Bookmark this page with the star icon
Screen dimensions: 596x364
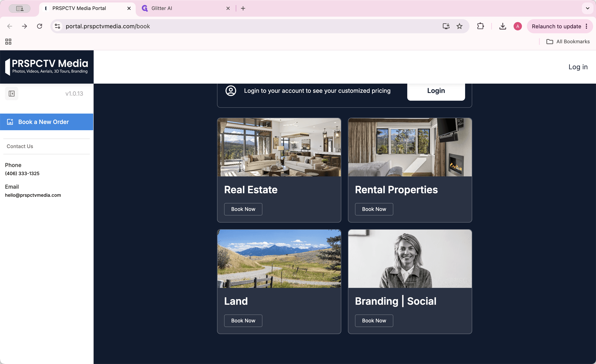(459, 26)
